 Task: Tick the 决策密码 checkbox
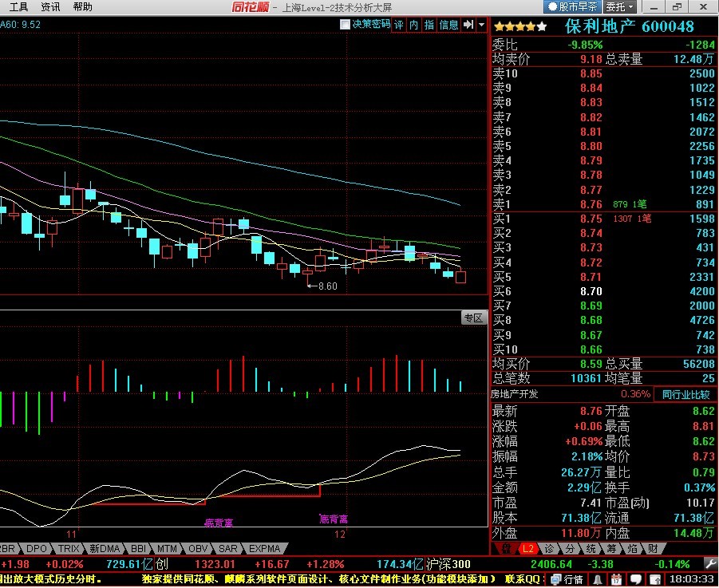pyautogui.click(x=345, y=24)
